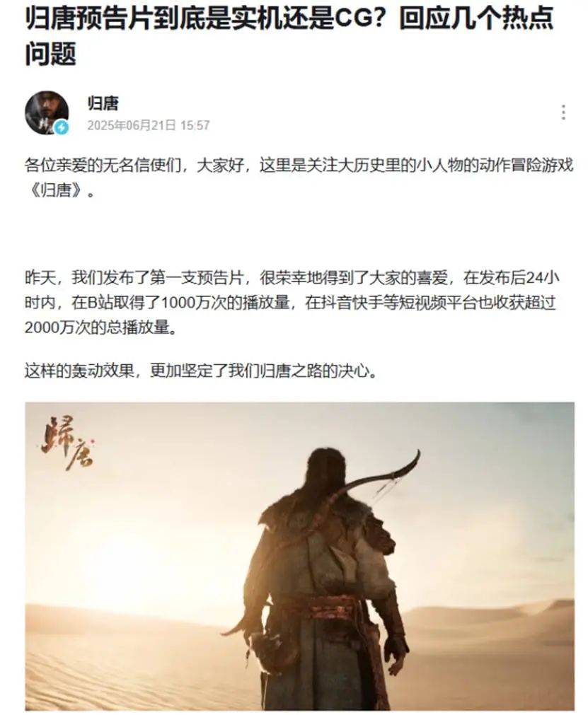This screenshot has height=715, width=588.
Task: Open the 归唐 author avatar
Action: tap(47, 112)
